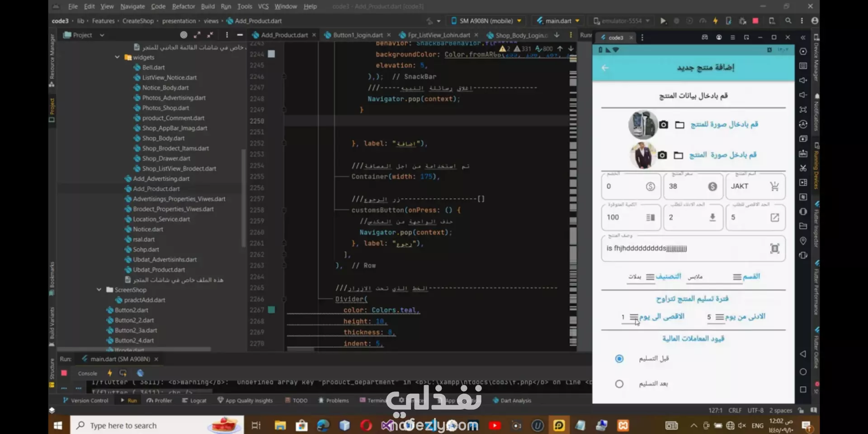Open the Refactor menu
Viewport: 868px width, 434px height.
183,6
